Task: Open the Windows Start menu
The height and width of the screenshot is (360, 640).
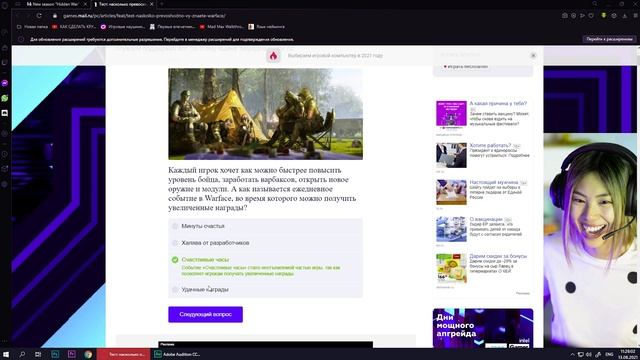Action: (x=6, y=354)
